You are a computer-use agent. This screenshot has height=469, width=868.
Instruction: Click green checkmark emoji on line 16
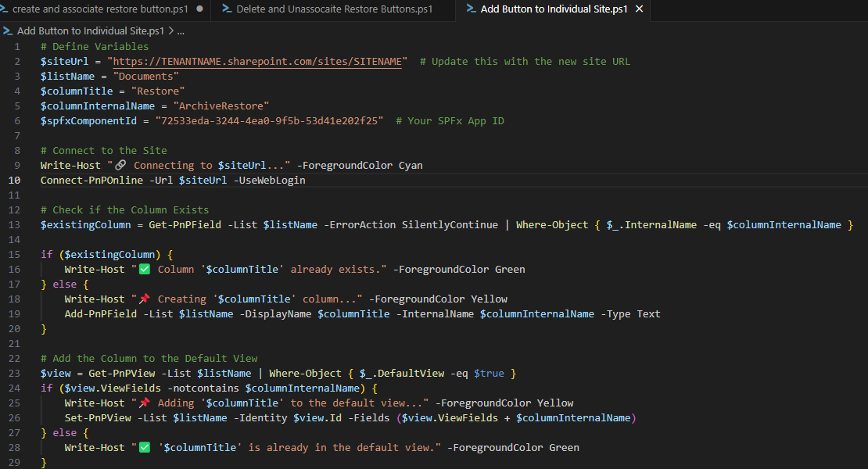[144, 270]
